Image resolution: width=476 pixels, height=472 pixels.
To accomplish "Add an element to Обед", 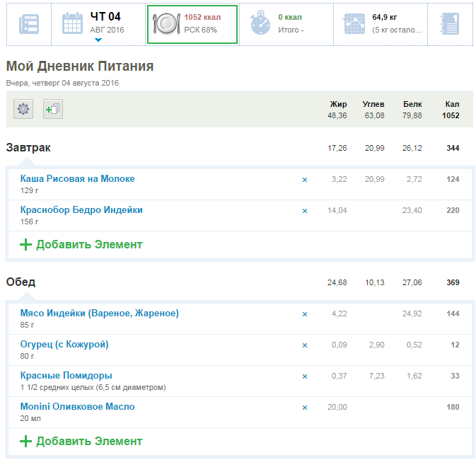I will tap(81, 442).
